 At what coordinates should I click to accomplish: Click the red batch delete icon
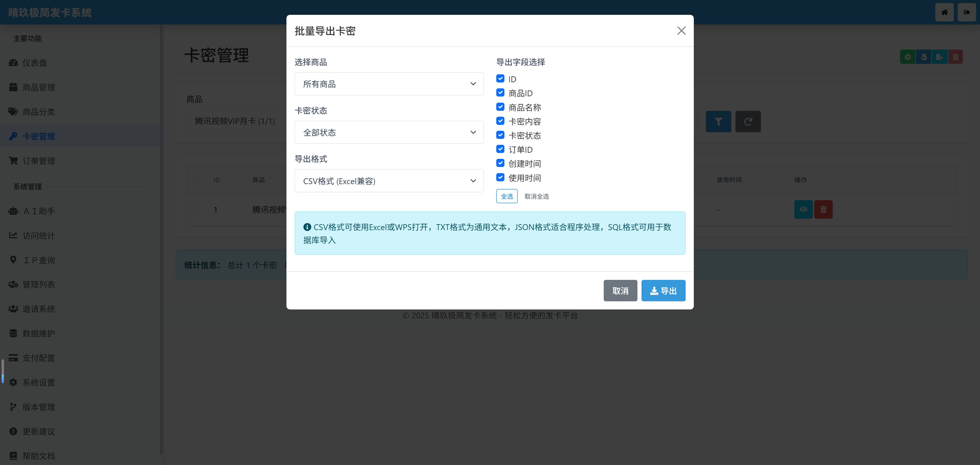coord(955,57)
